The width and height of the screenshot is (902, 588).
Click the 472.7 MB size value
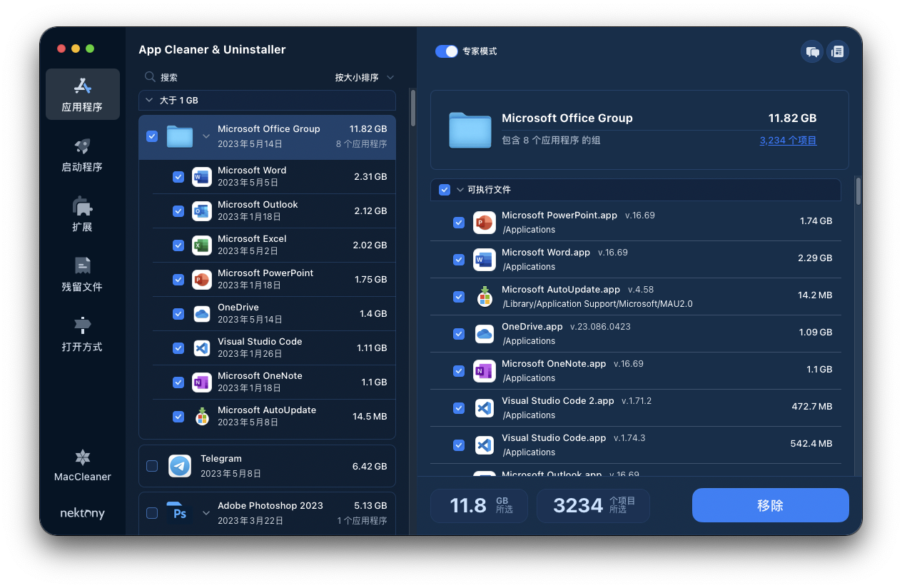click(812, 407)
